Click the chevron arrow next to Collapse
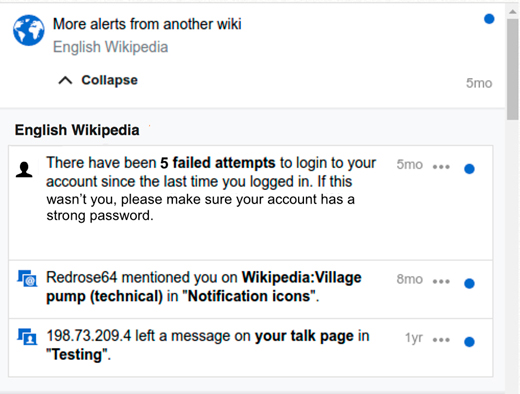The width and height of the screenshot is (520, 394). [x=65, y=81]
